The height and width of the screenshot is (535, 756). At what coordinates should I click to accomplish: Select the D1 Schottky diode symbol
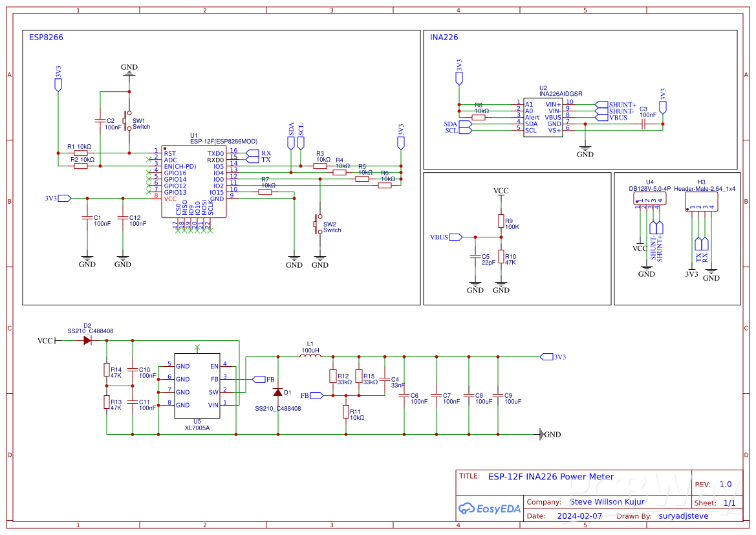pos(278,392)
